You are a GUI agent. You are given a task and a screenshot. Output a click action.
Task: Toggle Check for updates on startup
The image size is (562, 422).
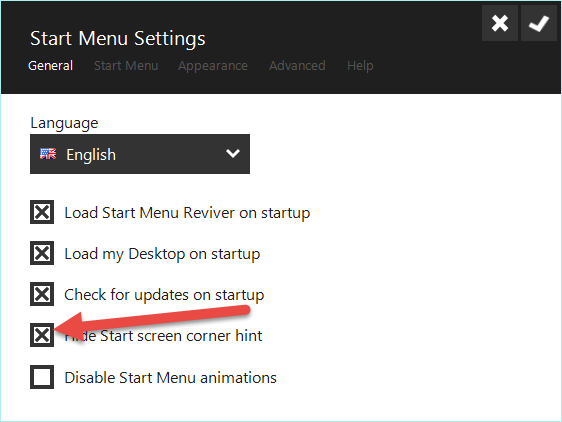(42, 294)
